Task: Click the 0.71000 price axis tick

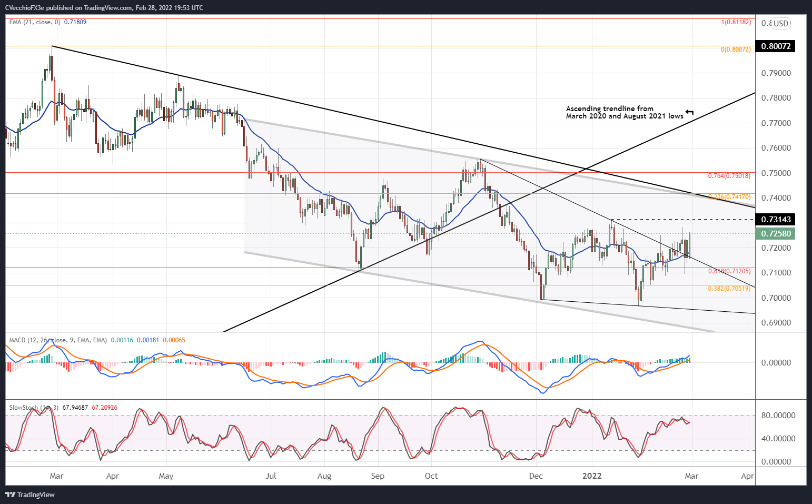Action: pyautogui.click(x=776, y=273)
